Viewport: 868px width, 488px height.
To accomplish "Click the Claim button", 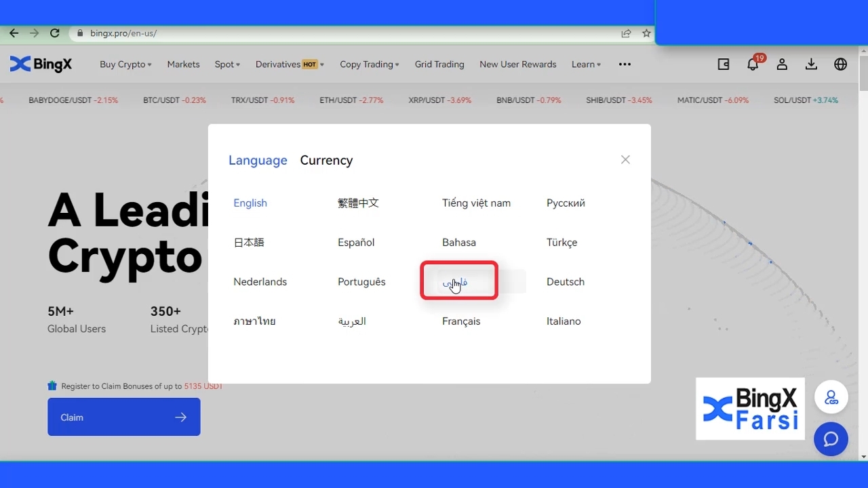I will 124,417.
